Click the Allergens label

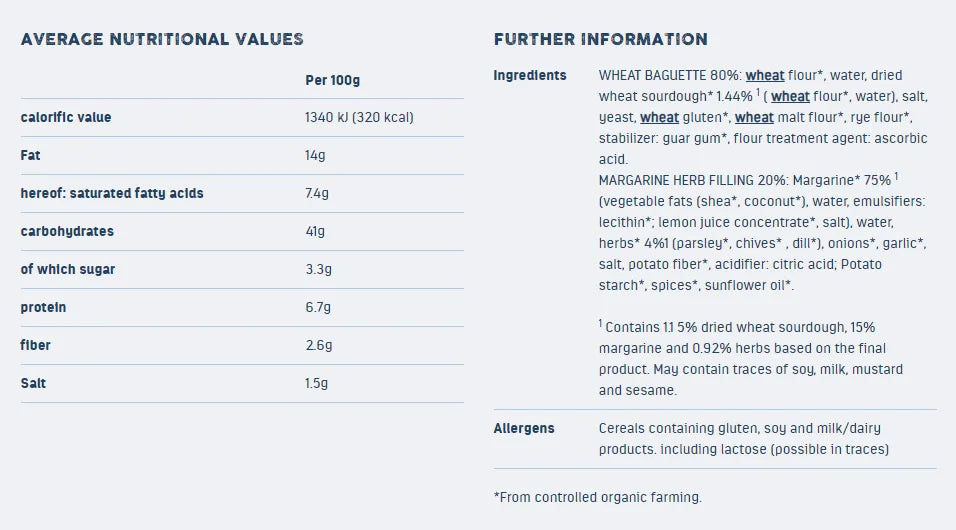pos(524,428)
